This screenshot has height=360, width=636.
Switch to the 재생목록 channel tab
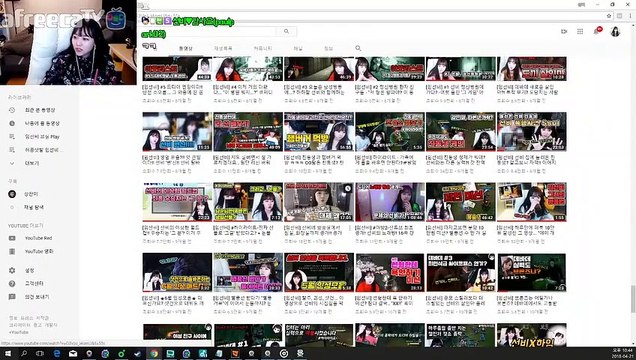point(223,48)
